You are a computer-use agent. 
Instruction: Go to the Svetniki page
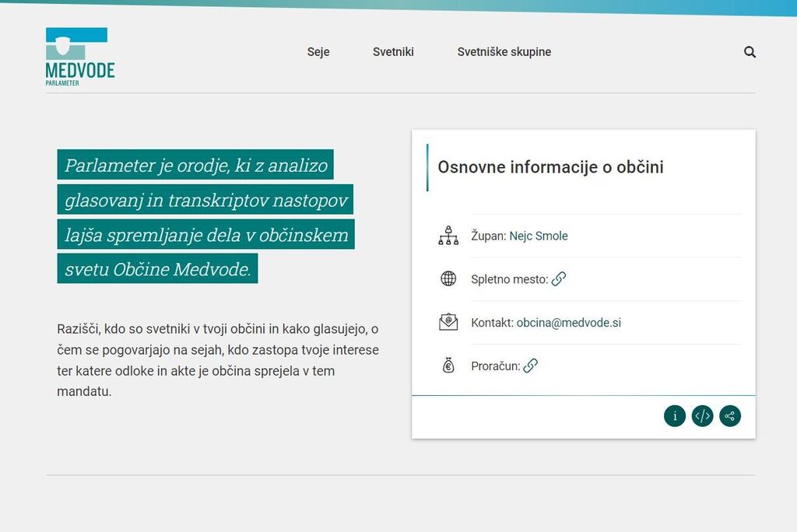(x=393, y=52)
